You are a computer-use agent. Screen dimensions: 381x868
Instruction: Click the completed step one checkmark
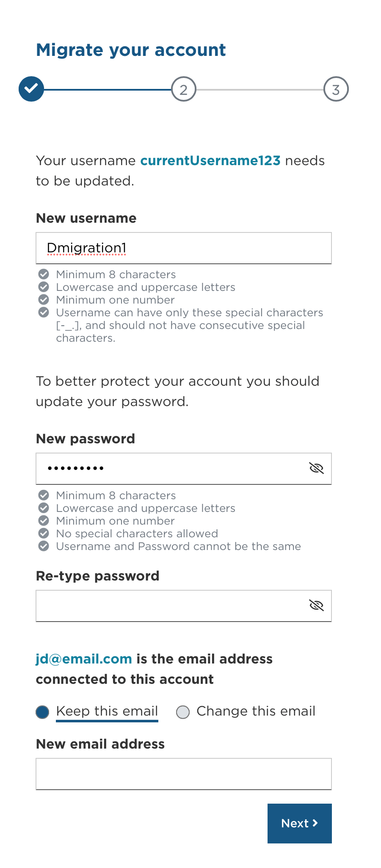(x=31, y=89)
